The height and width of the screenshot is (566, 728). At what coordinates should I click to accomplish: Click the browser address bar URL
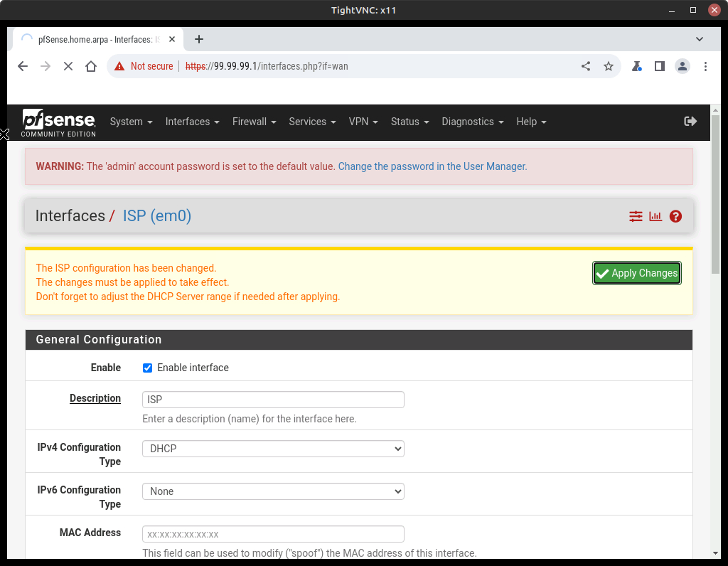click(x=267, y=66)
